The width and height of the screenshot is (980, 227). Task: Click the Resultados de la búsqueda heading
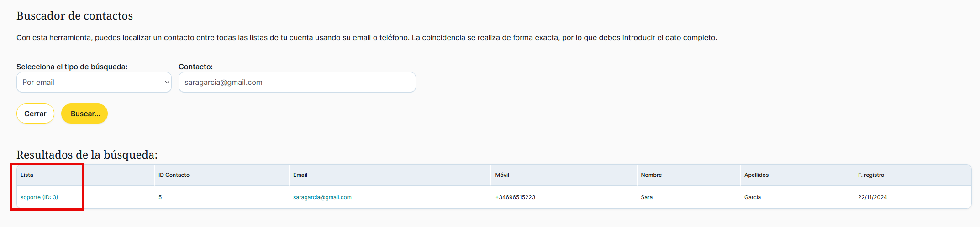tap(87, 155)
